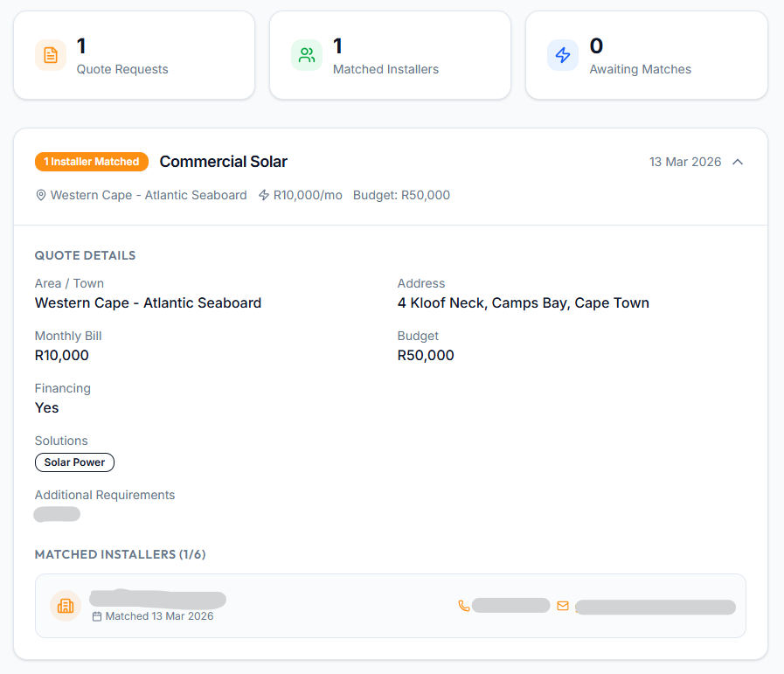Click the lightning bolt icon next to R10,000/mo
This screenshot has width=784, height=674.
(264, 195)
